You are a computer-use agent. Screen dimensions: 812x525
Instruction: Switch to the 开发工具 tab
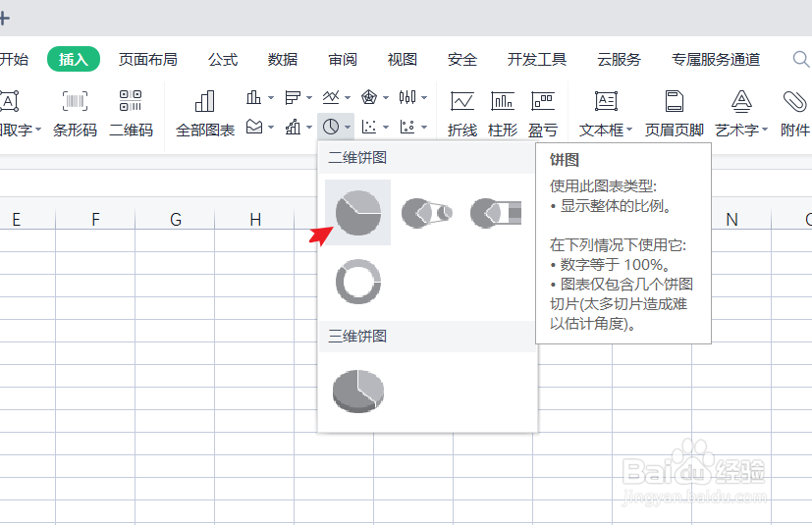(537, 59)
